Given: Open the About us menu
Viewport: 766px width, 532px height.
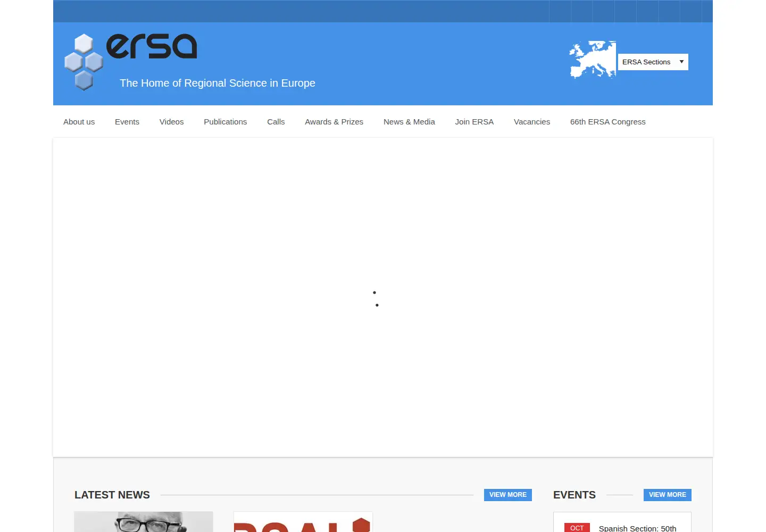Looking at the screenshot, I should pos(79,122).
